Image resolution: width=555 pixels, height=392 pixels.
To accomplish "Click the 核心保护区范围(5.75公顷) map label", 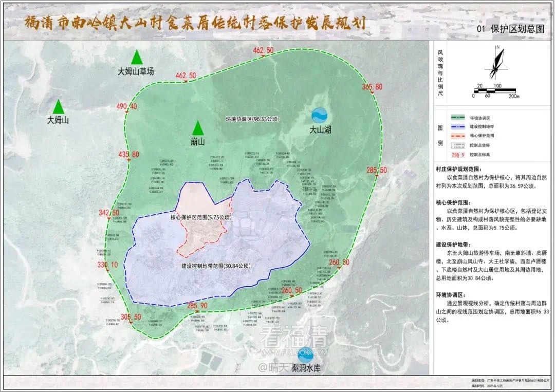I will [x=201, y=218].
